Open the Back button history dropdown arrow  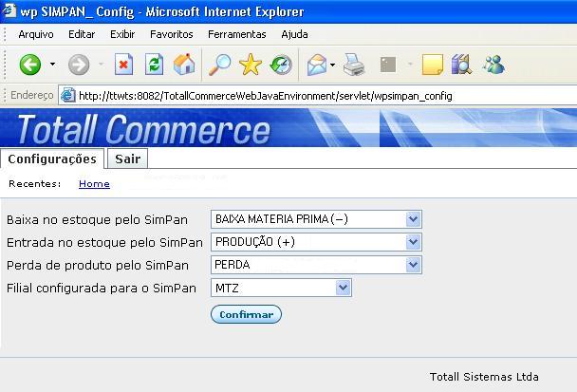52,65
